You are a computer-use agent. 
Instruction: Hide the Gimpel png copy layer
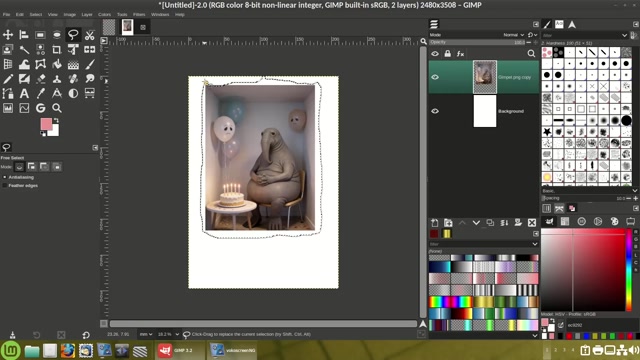click(435, 77)
